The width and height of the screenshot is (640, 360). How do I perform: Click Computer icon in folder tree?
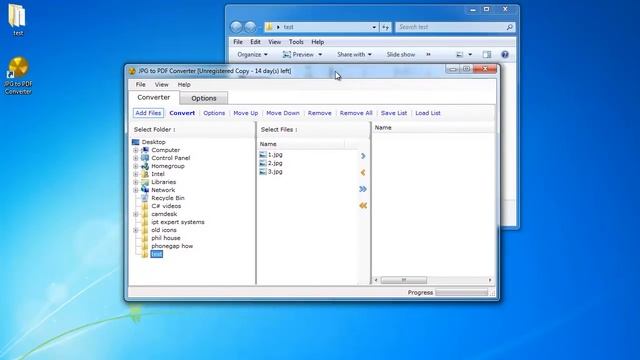pos(145,150)
